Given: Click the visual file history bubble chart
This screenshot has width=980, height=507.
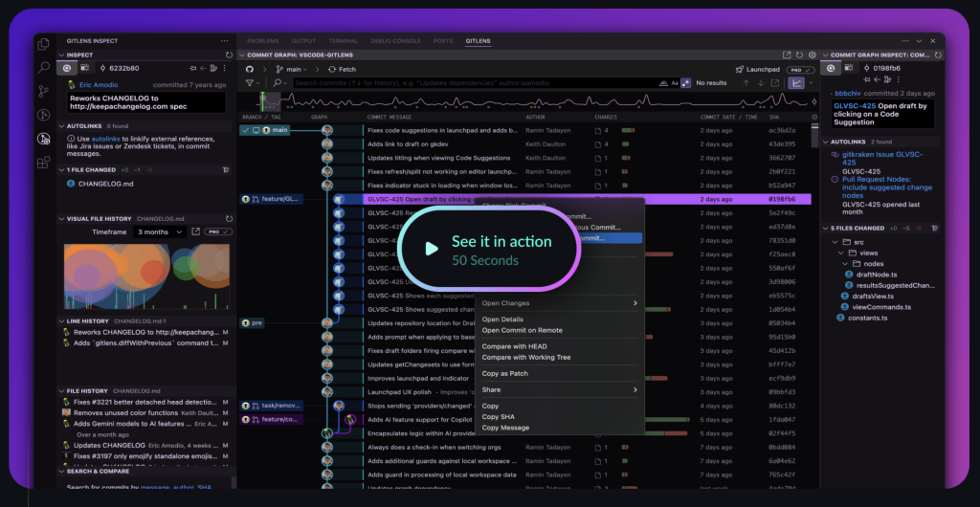Looking at the screenshot, I should (146, 275).
